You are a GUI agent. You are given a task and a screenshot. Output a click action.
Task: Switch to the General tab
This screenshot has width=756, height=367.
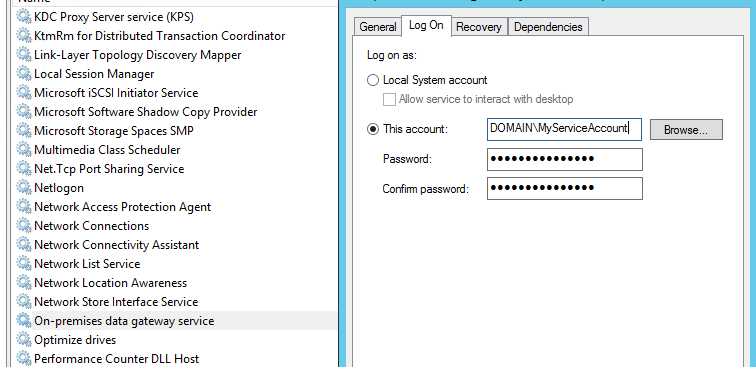[378, 27]
